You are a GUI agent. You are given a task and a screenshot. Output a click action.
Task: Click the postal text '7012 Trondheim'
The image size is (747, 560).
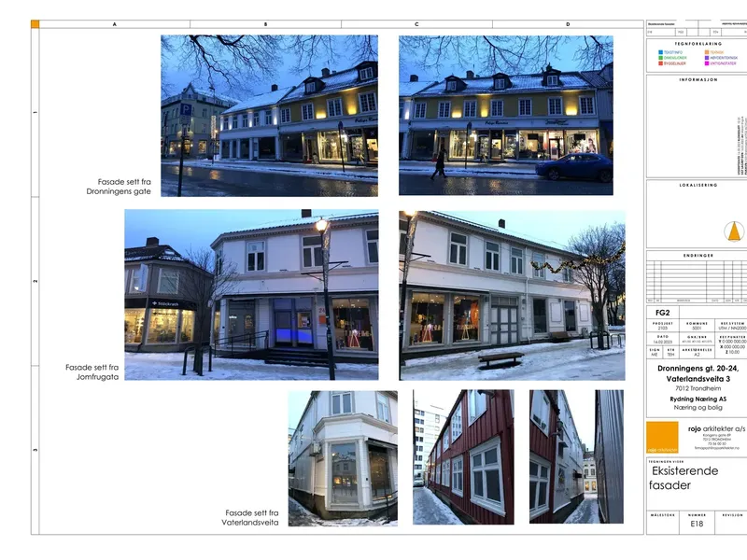click(698, 388)
